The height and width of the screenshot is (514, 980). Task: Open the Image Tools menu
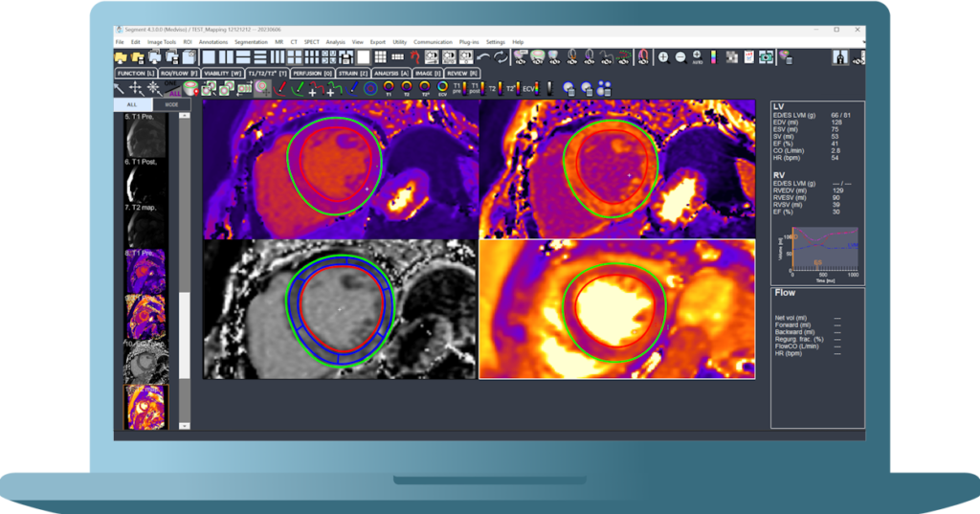coord(161,42)
